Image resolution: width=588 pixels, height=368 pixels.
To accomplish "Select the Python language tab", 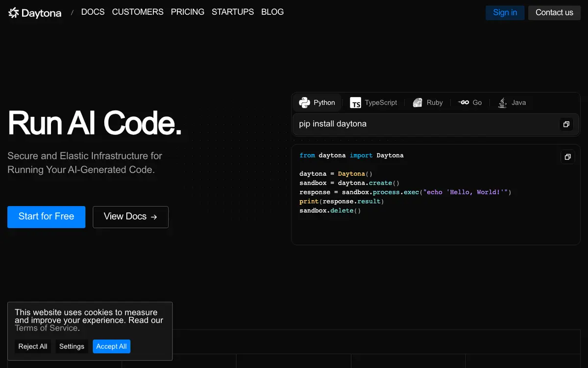I will (x=317, y=103).
